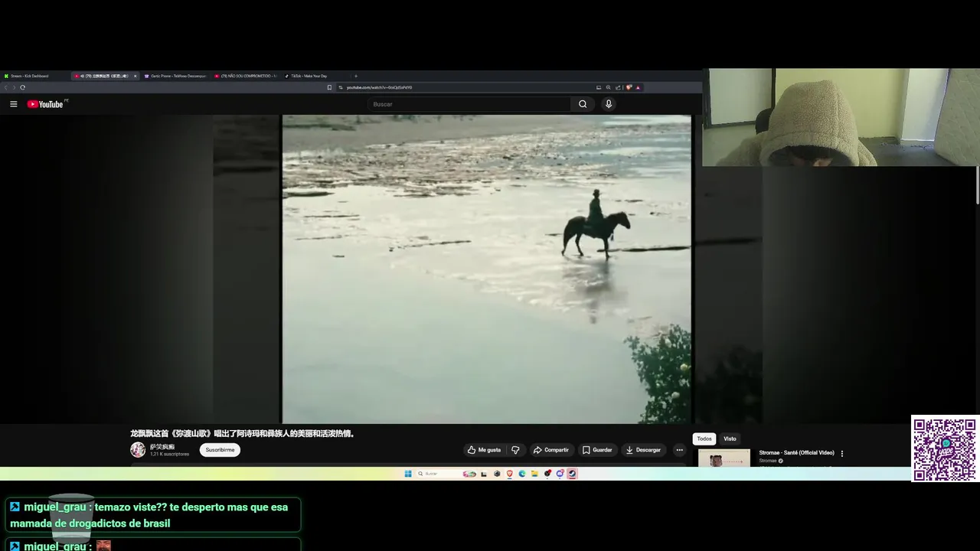
Task: Like the video with Me gusta
Action: point(484,450)
